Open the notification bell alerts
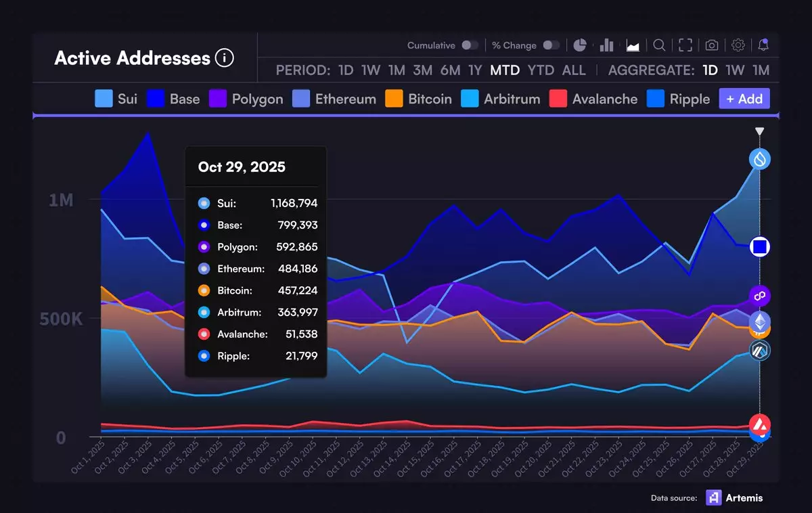812x513 pixels. [763, 45]
